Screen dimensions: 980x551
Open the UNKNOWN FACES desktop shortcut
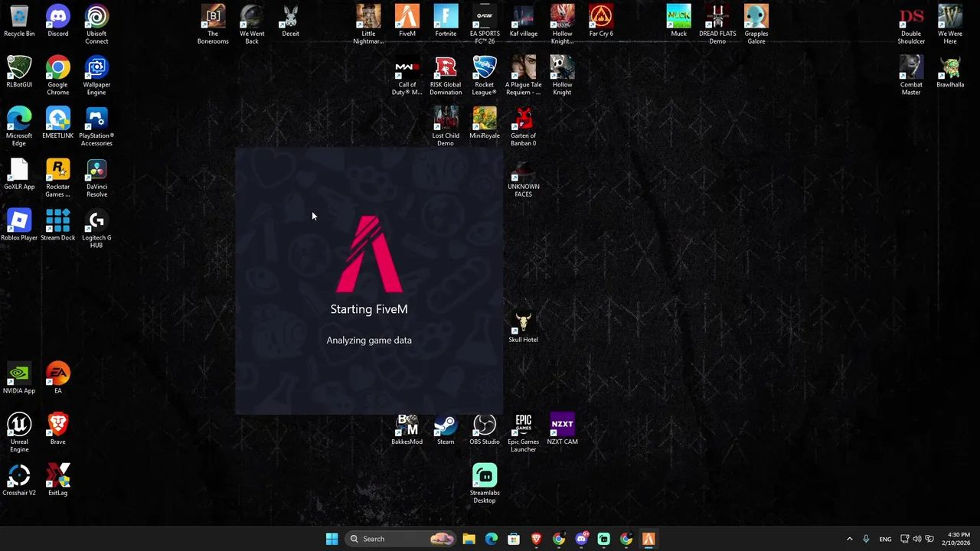[523, 178]
